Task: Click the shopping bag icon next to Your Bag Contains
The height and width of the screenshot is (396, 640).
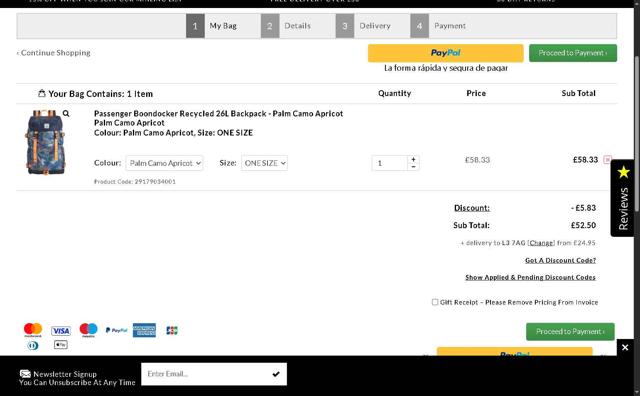Action: 42,93
